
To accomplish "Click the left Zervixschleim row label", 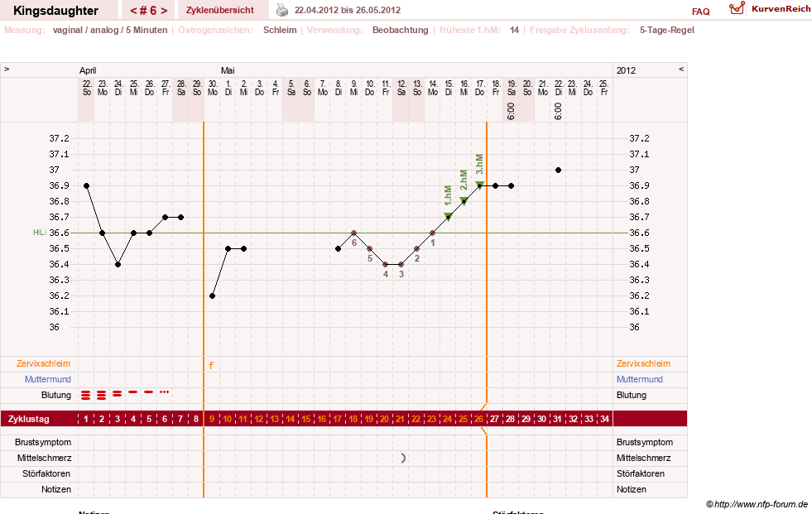I will 44,363.
